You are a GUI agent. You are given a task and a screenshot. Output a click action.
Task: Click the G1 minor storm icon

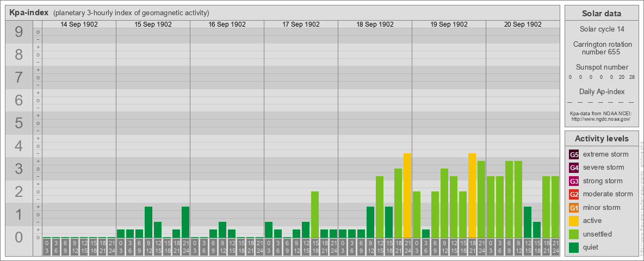(574, 207)
